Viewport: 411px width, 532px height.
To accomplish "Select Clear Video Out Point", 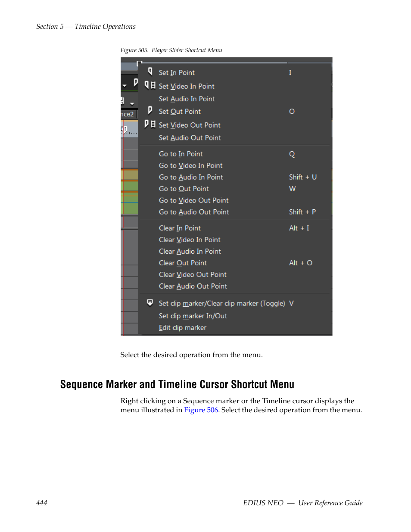I will [x=193, y=274].
